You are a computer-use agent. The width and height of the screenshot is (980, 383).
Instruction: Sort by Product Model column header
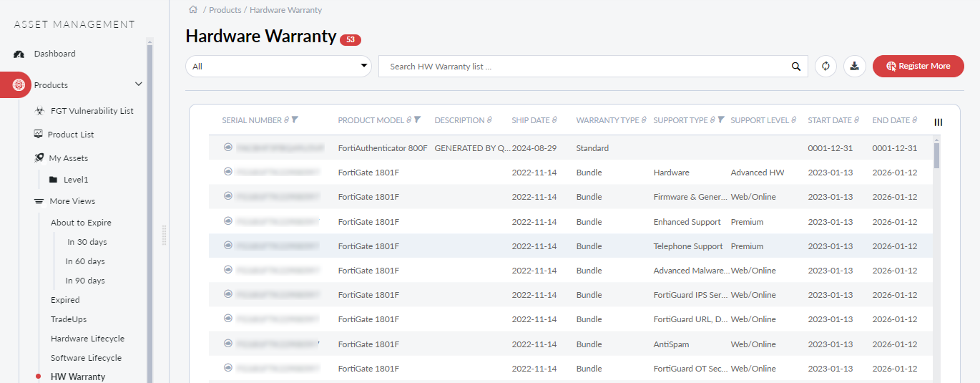coord(371,120)
